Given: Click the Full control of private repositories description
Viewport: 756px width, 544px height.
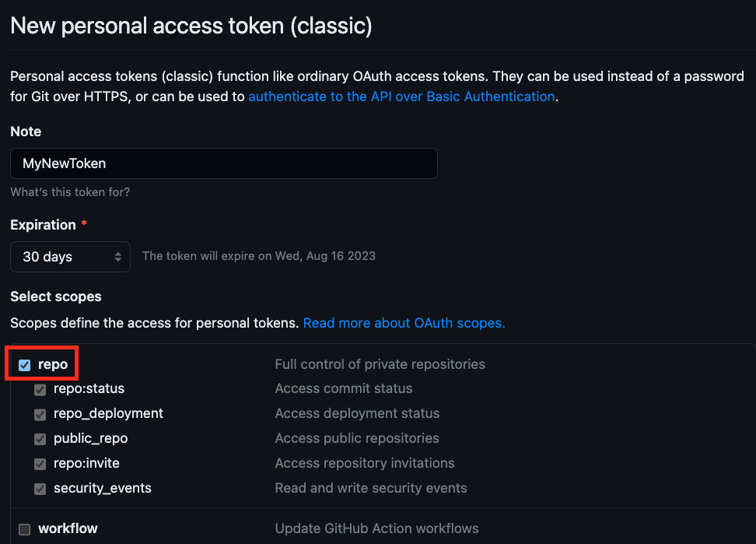Looking at the screenshot, I should pos(380,364).
